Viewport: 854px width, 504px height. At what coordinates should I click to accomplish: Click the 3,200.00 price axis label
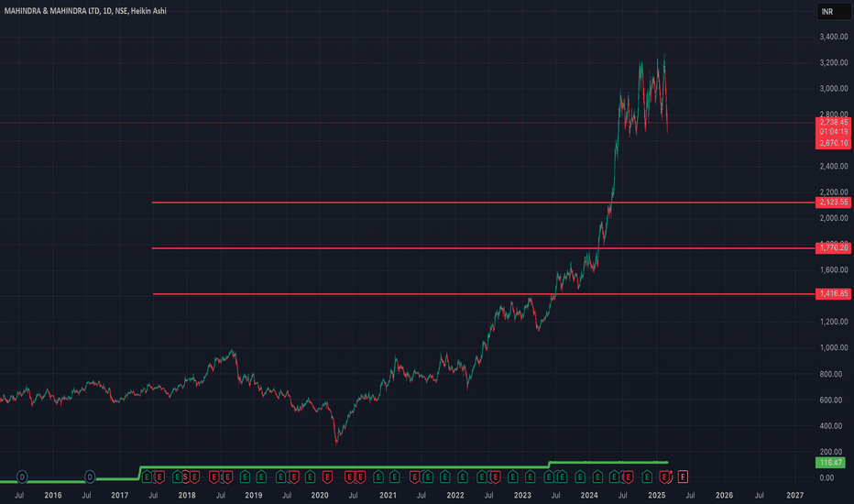tap(833, 62)
